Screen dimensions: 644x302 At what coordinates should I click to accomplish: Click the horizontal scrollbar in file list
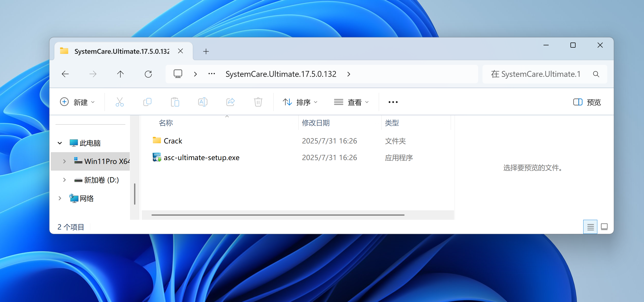278,215
